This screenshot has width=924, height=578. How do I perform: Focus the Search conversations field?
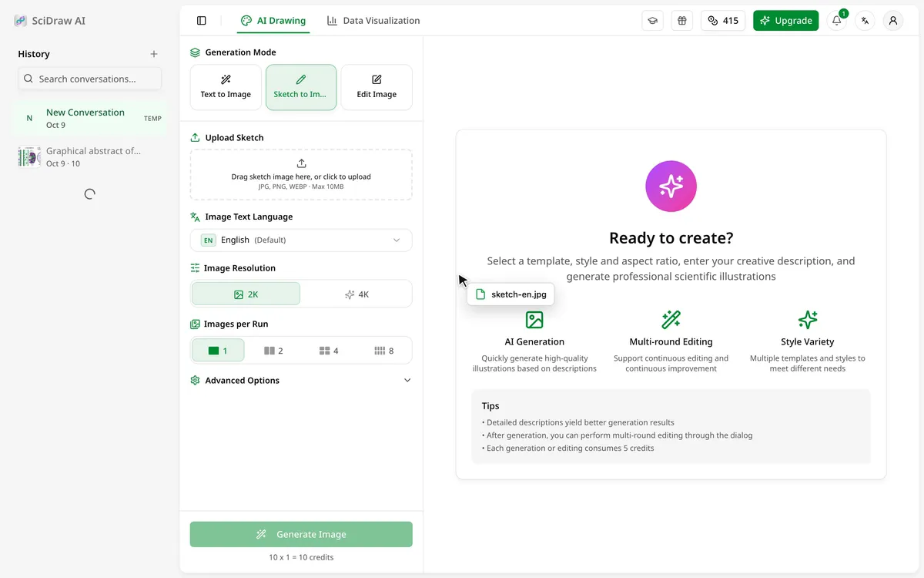(x=90, y=79)
